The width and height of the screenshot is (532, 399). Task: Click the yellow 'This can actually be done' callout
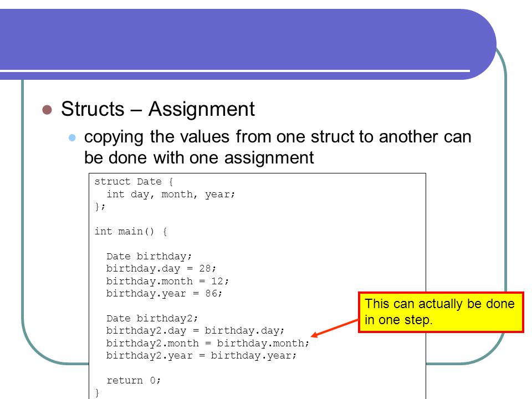(441, 312)
